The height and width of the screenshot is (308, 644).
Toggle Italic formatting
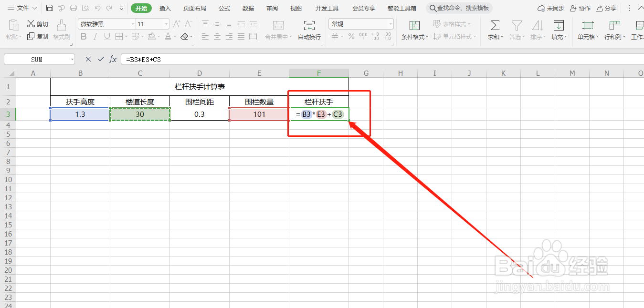click(x=95, y=36)
